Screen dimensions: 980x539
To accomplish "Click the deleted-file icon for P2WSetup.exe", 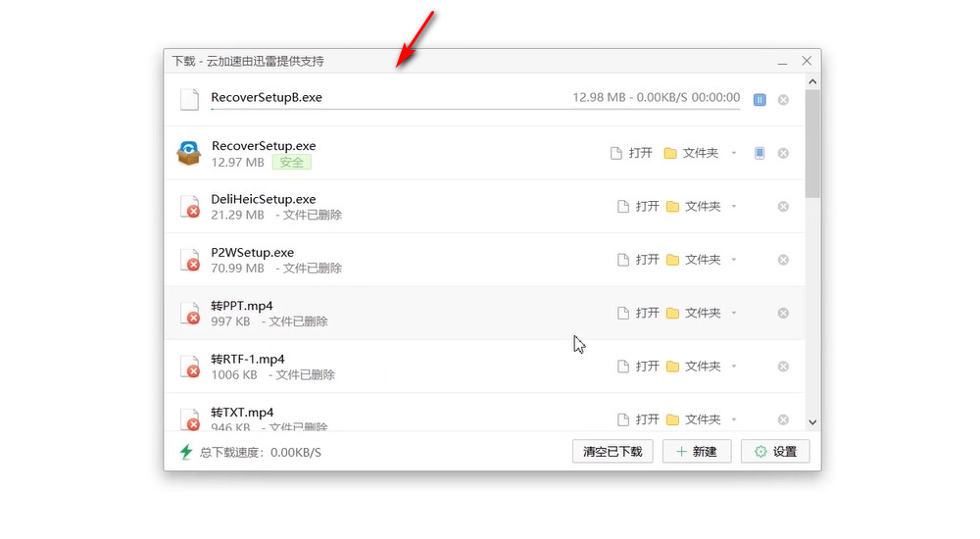I will (190, 260).
